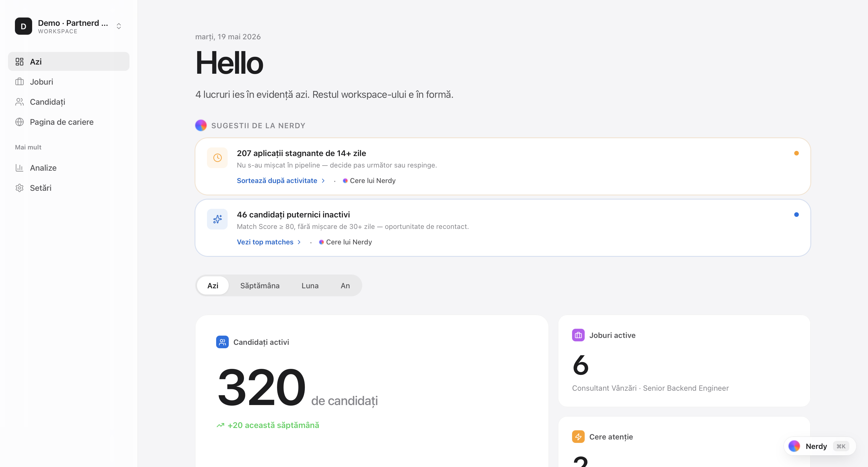Click the Nerdy orb in floating button
The image size is (868, 467).
(794, 446)
